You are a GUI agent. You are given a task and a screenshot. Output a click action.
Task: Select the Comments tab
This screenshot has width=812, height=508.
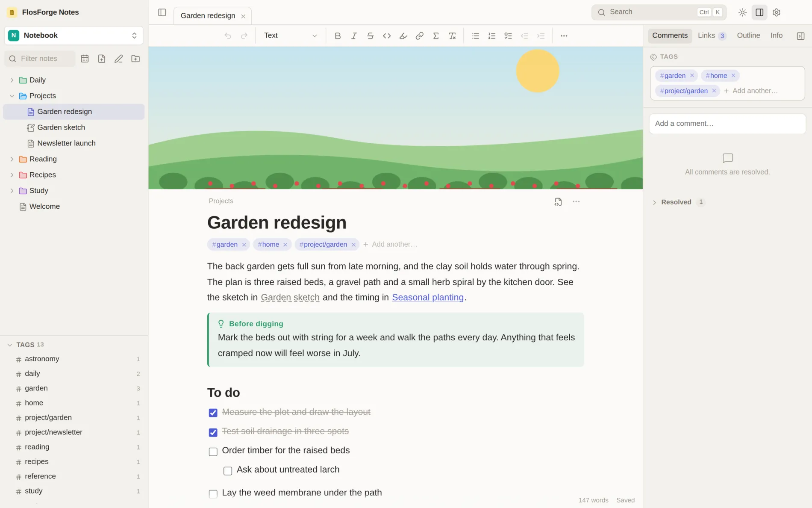coord(670,35)
